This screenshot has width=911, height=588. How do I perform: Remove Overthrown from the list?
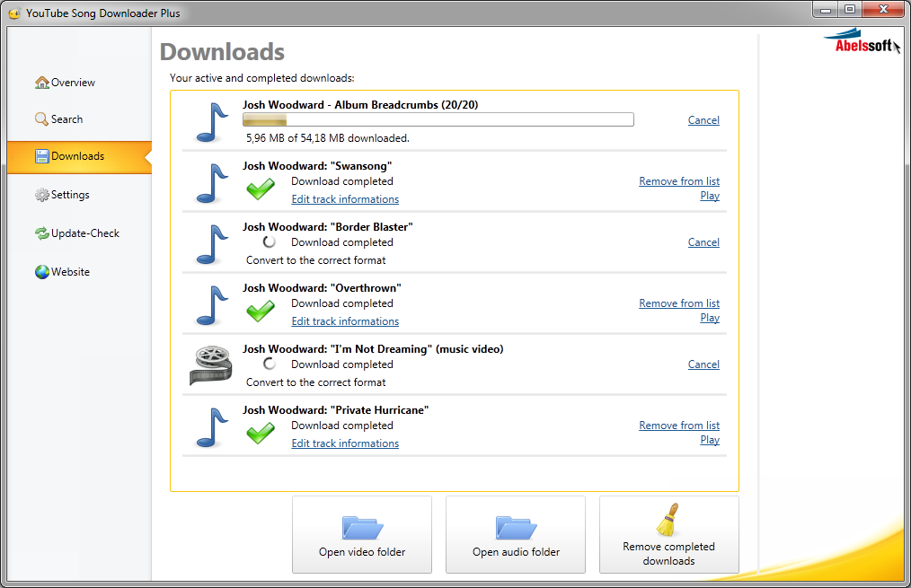pyautogui.click(x=679, y=303)
